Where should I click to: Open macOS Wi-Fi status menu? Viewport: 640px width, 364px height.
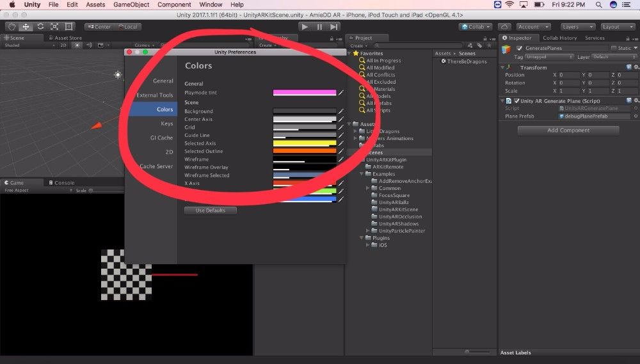509,4
